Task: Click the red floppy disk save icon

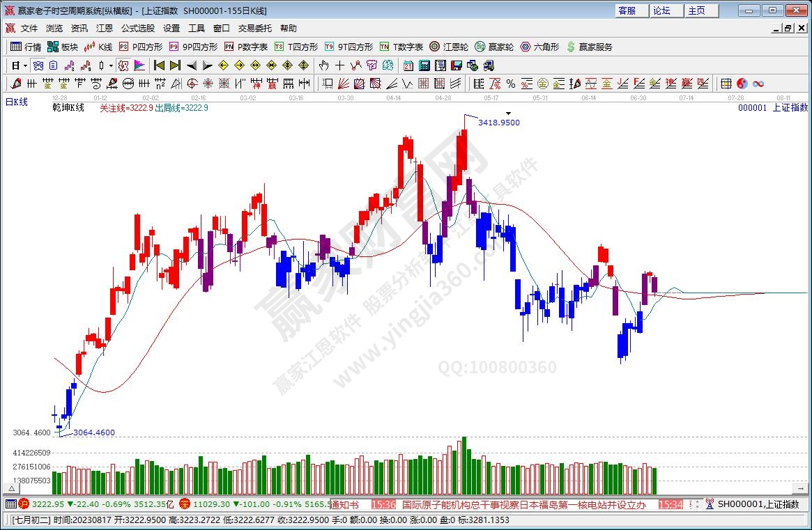Action: point(457,65)
